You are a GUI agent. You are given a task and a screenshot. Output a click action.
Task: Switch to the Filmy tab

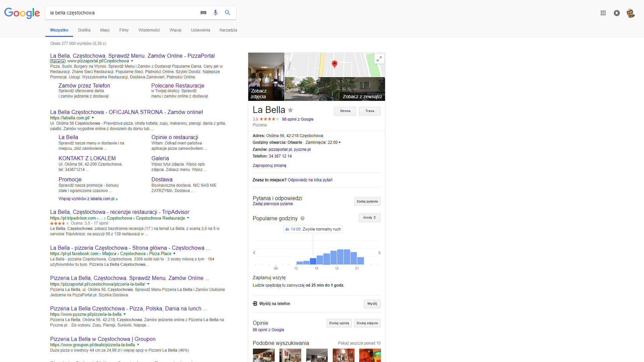point(124,30)
